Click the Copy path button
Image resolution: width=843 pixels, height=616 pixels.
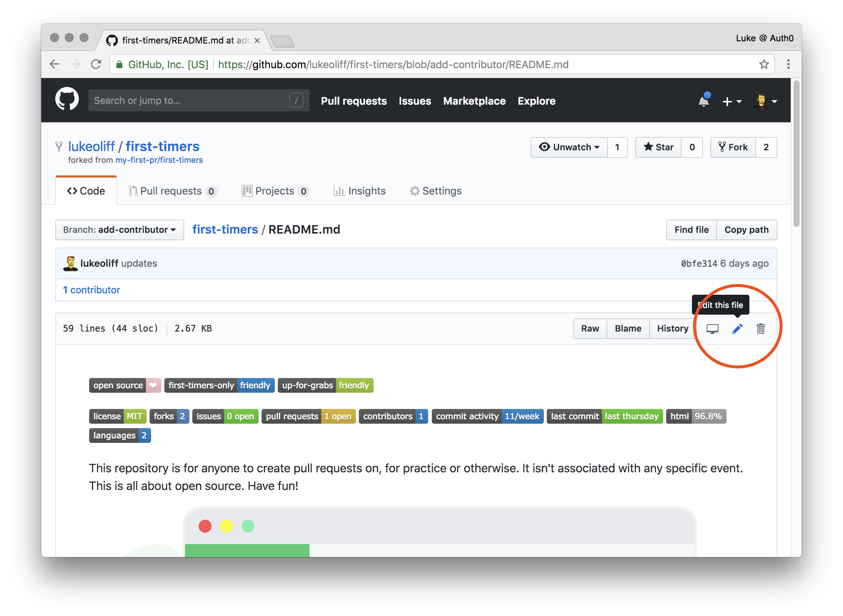pos(746,230)
